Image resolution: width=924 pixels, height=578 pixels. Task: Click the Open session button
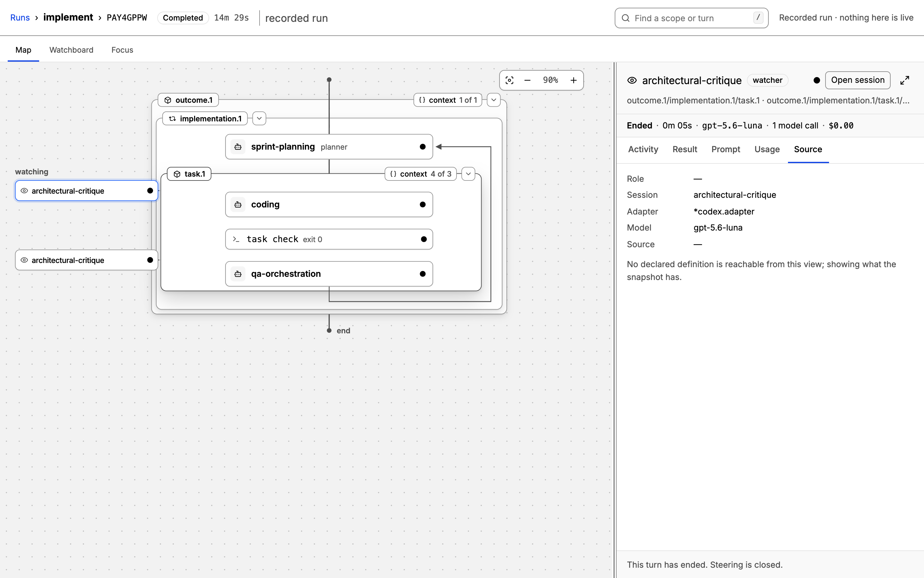(x=858, y=80)
